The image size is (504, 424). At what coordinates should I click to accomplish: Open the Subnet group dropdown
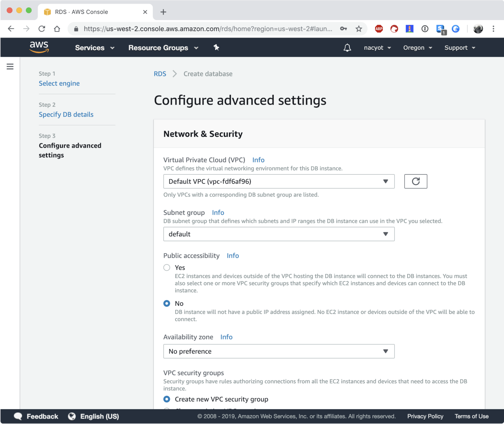(279, 234)
